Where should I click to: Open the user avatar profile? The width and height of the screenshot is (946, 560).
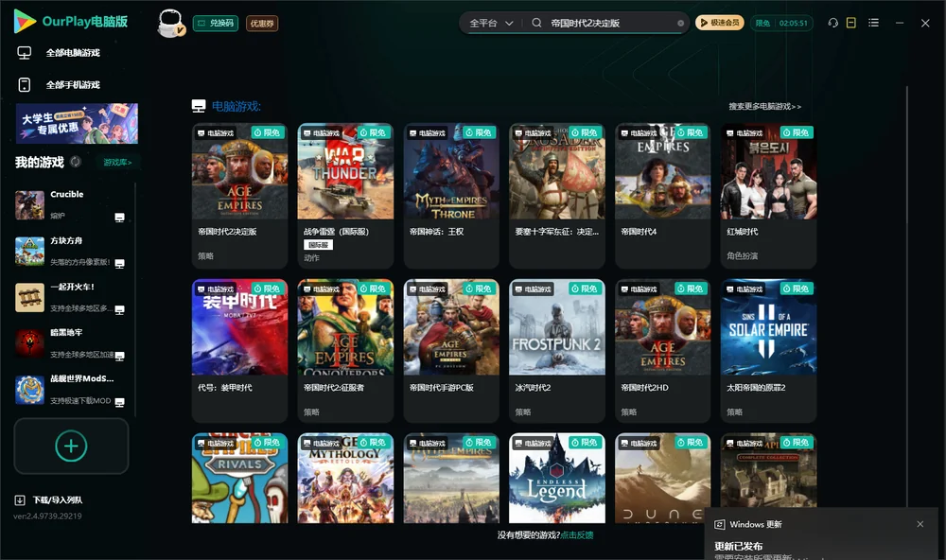(x=170, y=23)
